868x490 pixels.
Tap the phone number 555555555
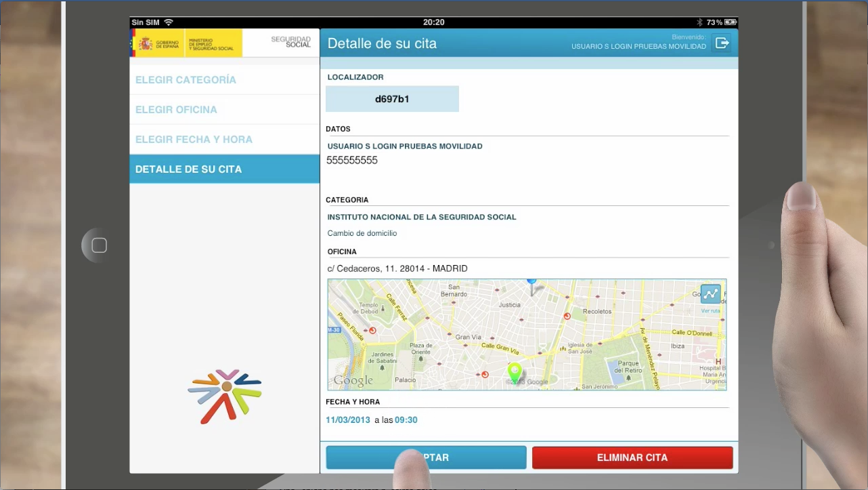pyautogui.click(x=352, y=161)
